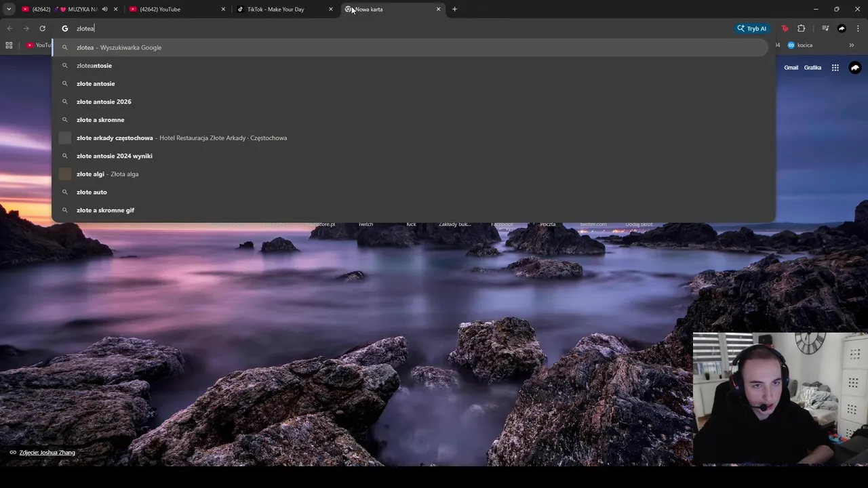Open the Extensions puzzle menu
This screenshot has height=488, width=868.
(802, 28)
